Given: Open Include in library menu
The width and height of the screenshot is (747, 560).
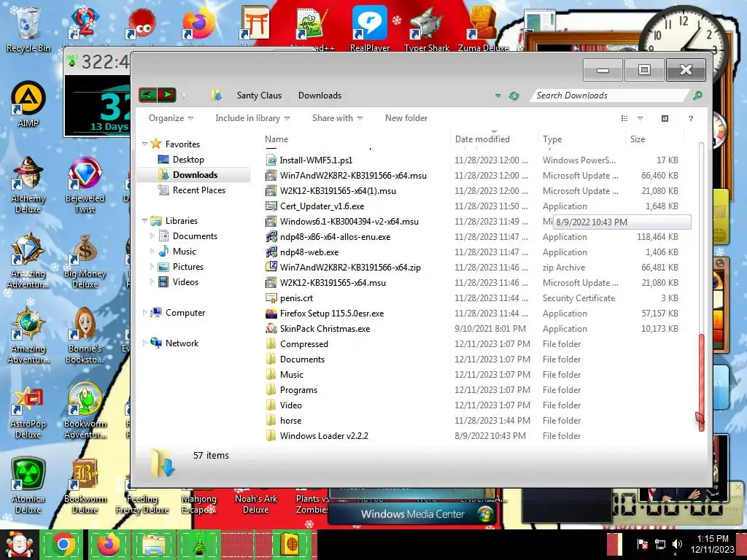Looking at the screenshot, I should [x=252, y=118].
